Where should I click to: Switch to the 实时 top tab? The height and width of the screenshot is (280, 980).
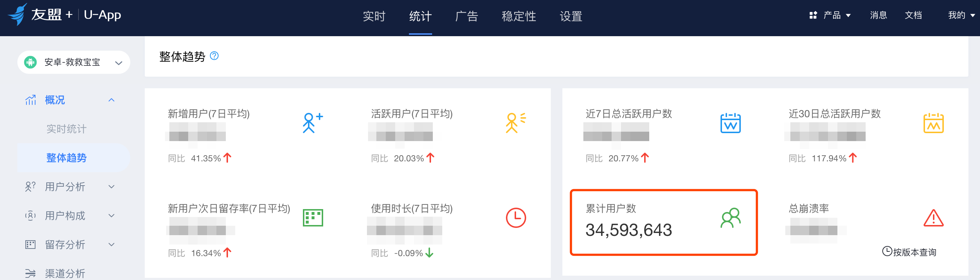click(373, 16)
